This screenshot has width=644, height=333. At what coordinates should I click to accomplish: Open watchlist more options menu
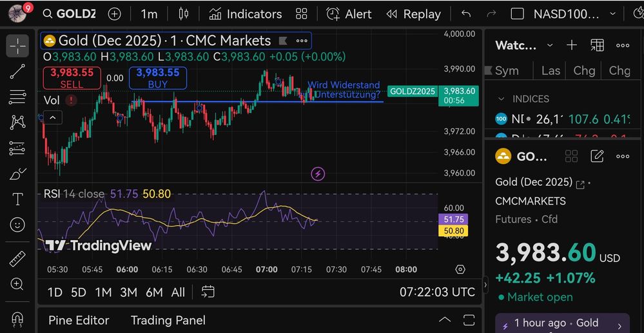click(623, 45)
